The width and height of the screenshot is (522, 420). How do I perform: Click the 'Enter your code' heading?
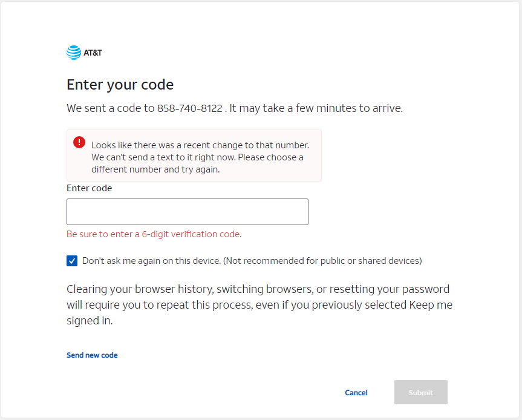pos(120,85)
